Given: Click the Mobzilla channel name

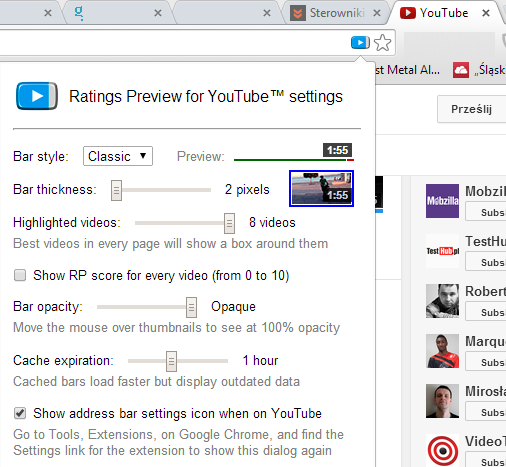Looking at the screenshot, I should [486, 191].
